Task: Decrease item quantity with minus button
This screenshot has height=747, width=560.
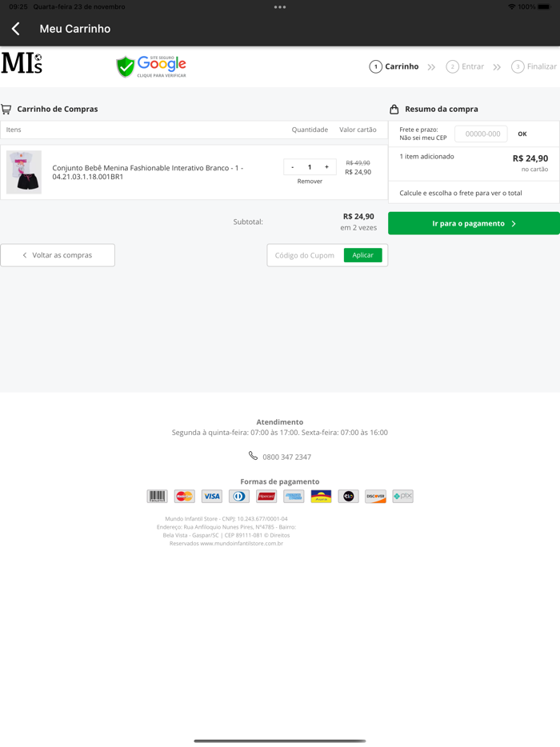Action: coord(293,167)
